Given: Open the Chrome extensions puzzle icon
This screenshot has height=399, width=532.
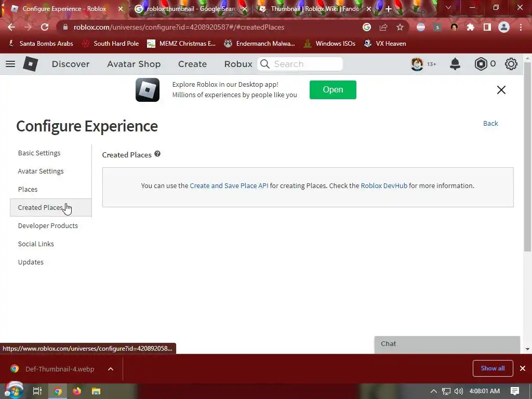Looking at the screenshot, I should click(x=471, y=27).
